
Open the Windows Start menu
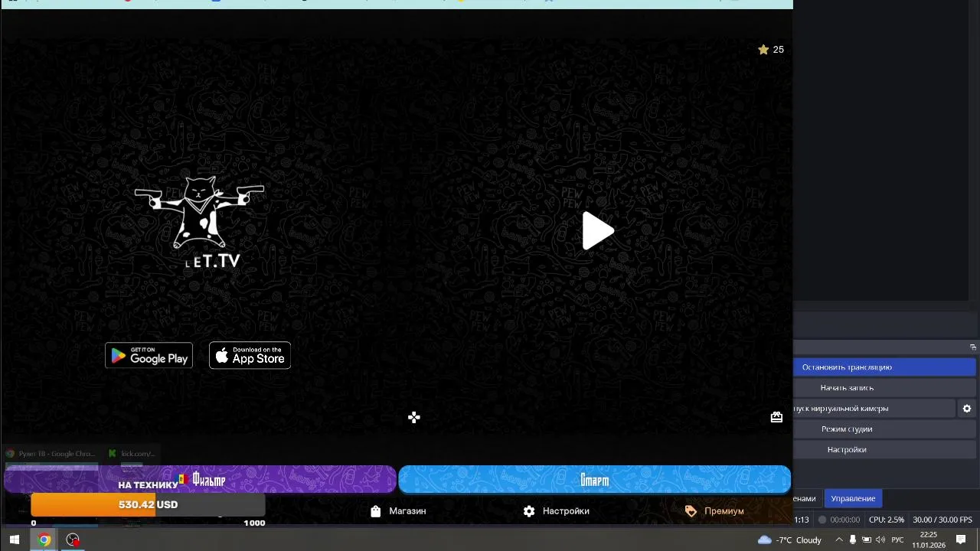[14, 540]
